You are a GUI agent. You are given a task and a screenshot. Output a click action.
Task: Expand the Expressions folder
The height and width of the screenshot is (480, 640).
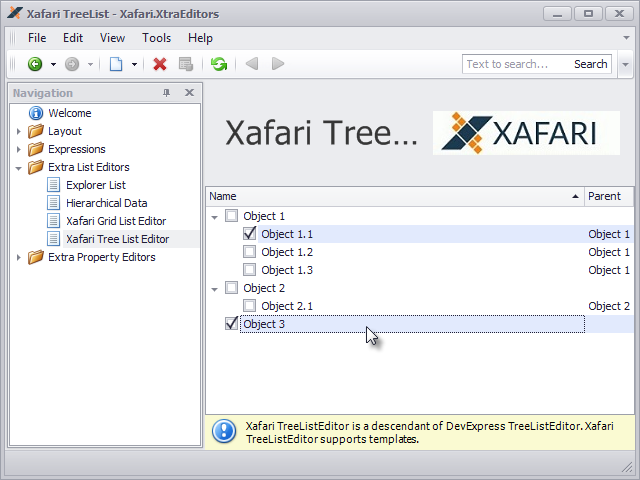[x=18, y=149]
